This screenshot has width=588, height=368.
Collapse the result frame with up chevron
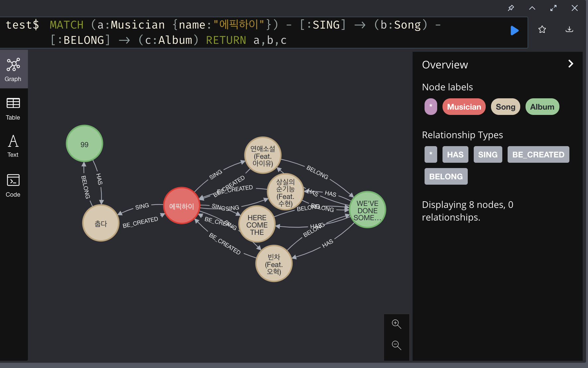(x=532, y=8)
